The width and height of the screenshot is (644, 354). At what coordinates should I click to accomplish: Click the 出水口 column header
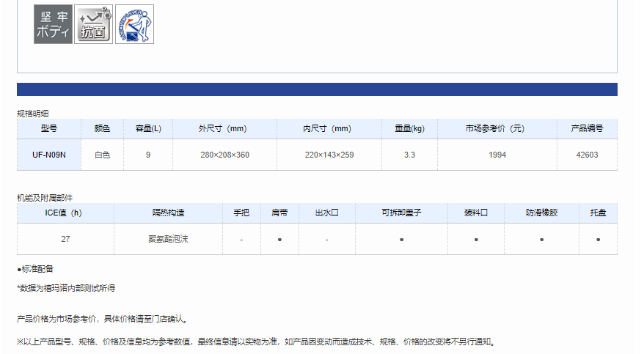(327, 213)
